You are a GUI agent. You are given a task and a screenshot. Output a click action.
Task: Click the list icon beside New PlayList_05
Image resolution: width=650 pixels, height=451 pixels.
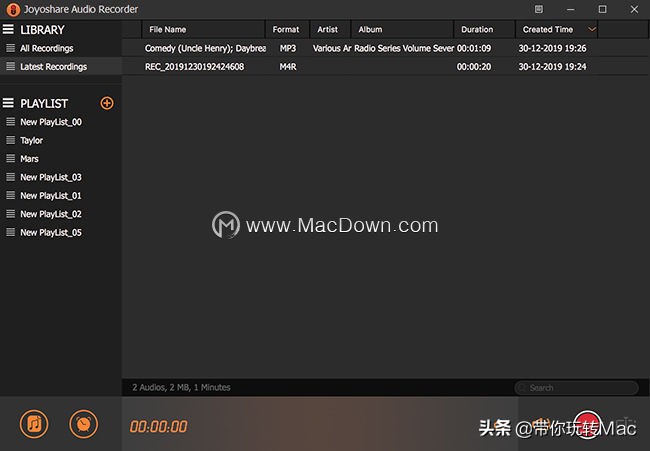coord(11,232)
